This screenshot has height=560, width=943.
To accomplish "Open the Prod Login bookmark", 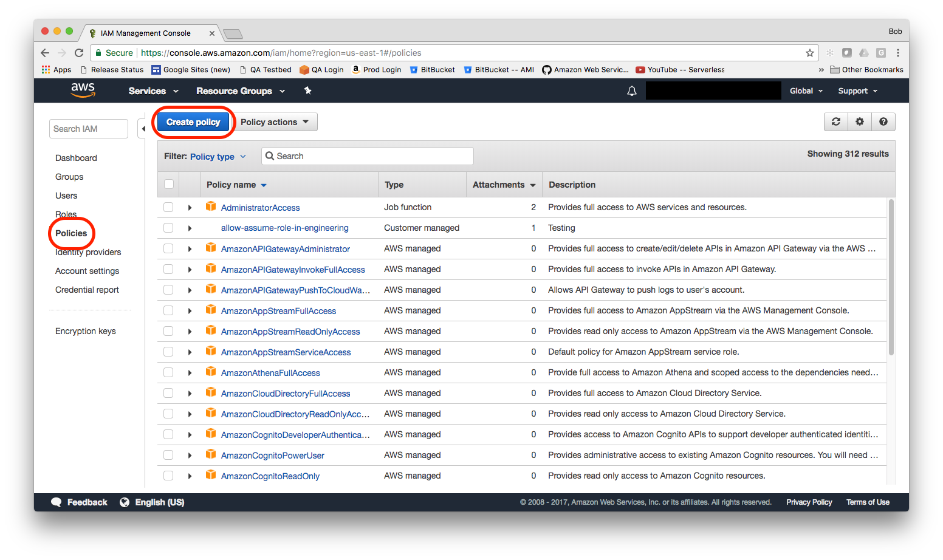I will 377,70.
